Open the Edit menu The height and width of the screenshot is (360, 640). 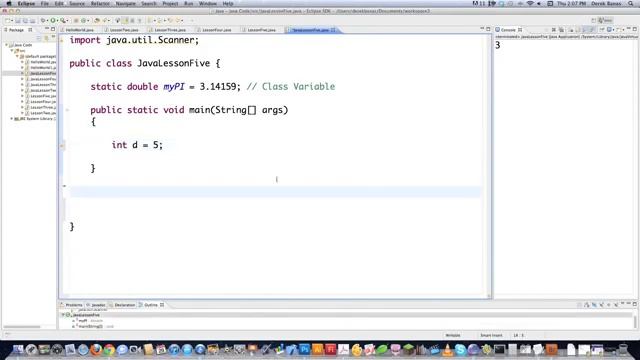[x=59, y=3]
